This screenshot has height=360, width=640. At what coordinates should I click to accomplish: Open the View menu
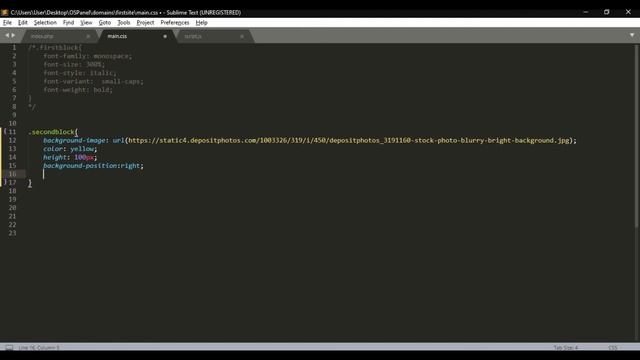click(x=86, y=22)
